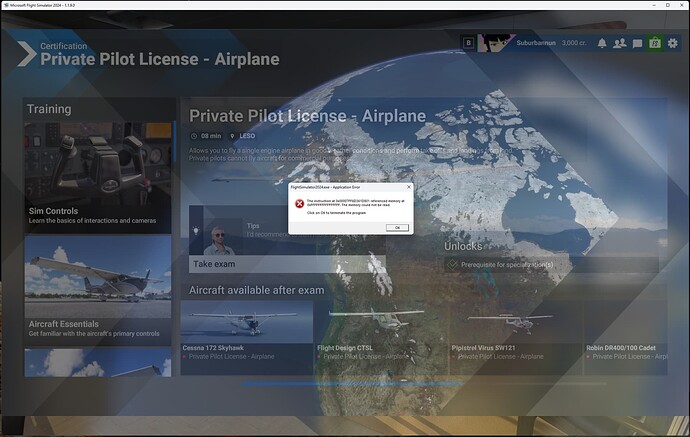Click OK in the Application Error dialog
The height and width of the screenshot is (437, 690).
point(397,228)
